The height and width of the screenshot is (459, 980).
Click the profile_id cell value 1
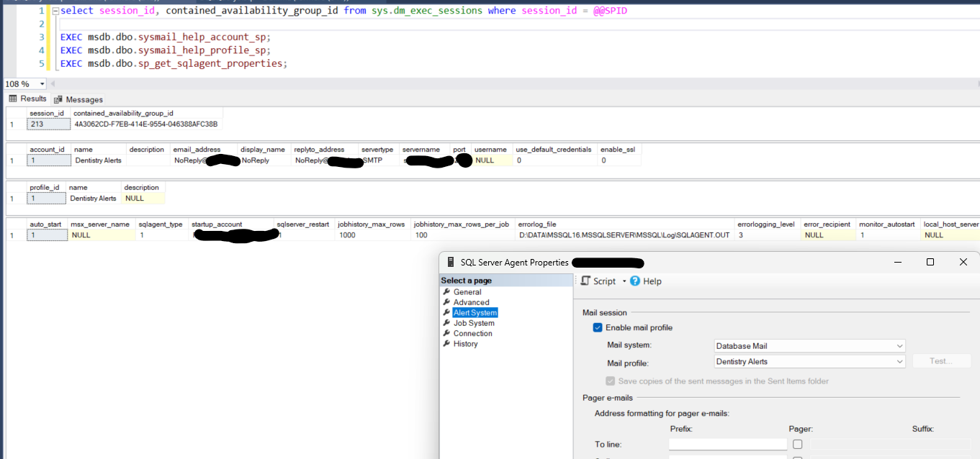click(x=46, y=198)
